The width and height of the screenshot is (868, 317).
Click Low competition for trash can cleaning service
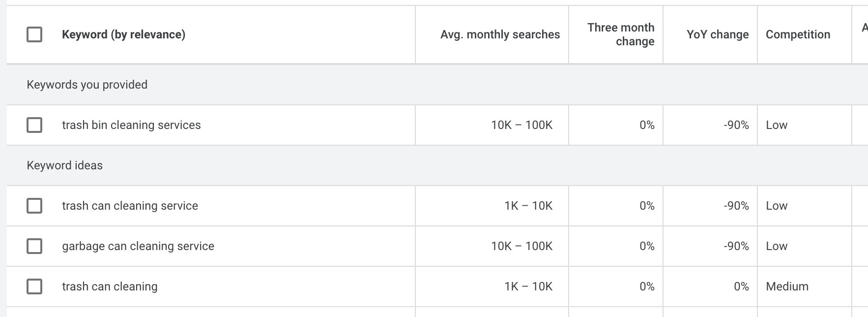pos(777,206)
